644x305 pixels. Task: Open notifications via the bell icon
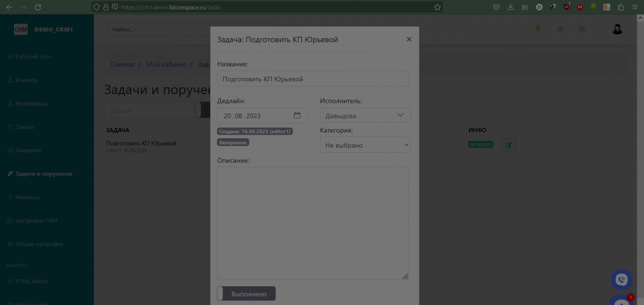[x=560, y=29]
